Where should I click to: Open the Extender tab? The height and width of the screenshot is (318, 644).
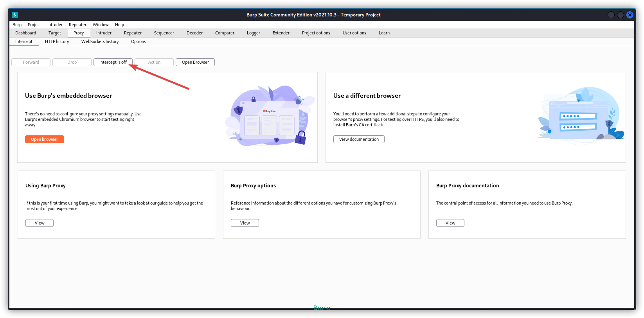coord(281,33)
